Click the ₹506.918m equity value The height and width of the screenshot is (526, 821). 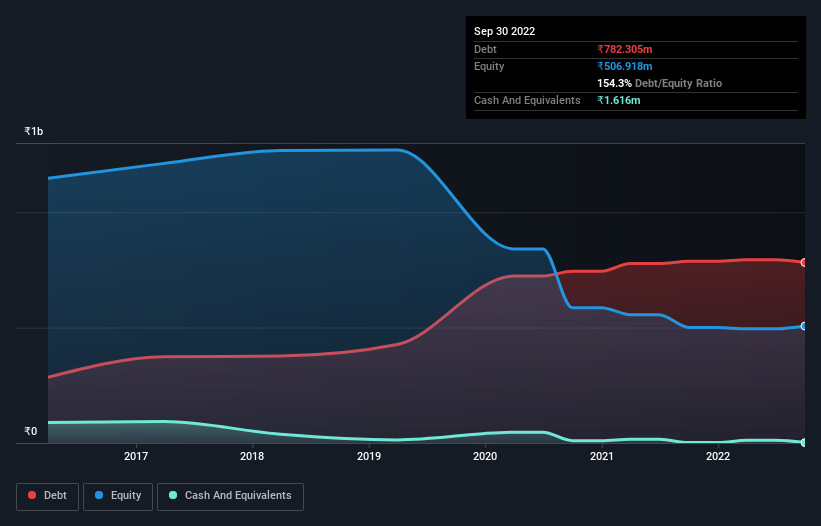pyautogui.click(x=625, y=66)
